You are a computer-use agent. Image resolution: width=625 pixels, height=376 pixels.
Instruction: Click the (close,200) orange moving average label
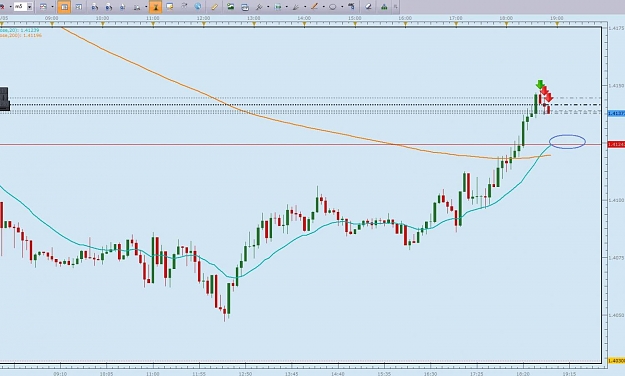tap(21, 35)
